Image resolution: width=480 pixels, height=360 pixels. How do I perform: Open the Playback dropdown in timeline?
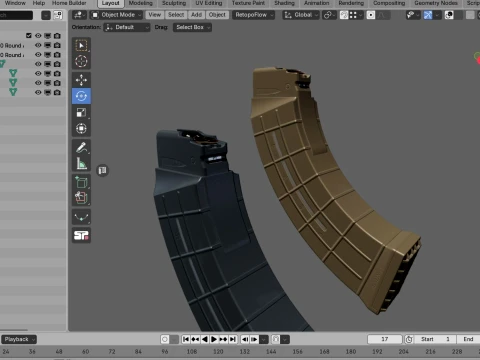pos(19,339)
